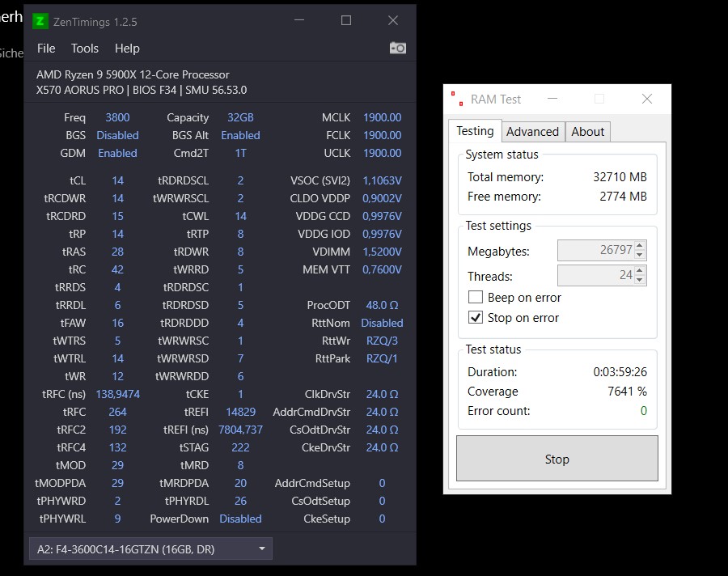
Task: Increase Threads with the up arrow
Action: [x=640, y=271]
